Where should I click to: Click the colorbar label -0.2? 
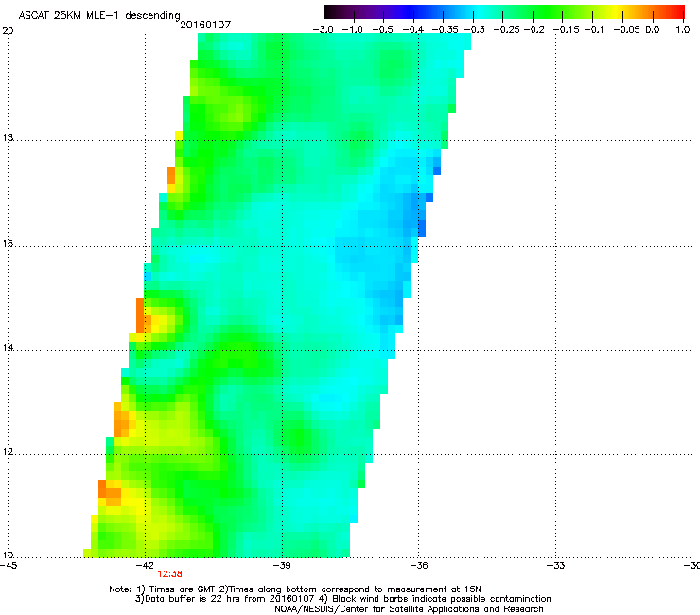534,30
